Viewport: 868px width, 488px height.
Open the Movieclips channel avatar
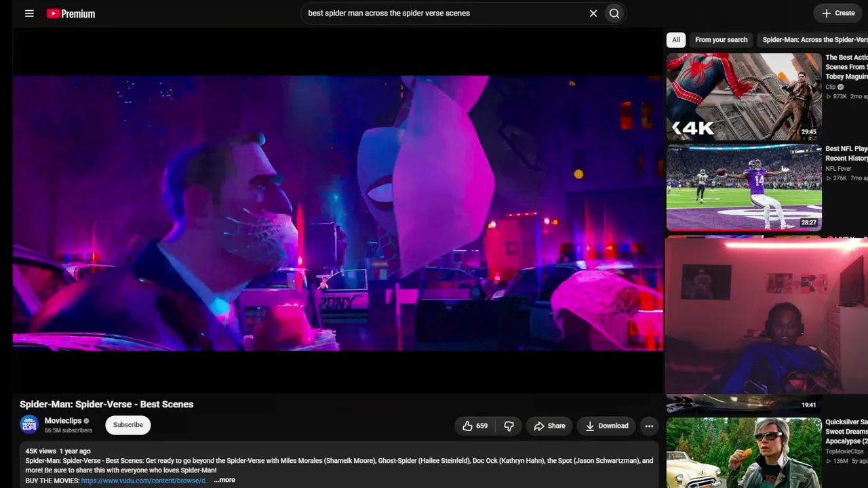click(x=29, y=425)
